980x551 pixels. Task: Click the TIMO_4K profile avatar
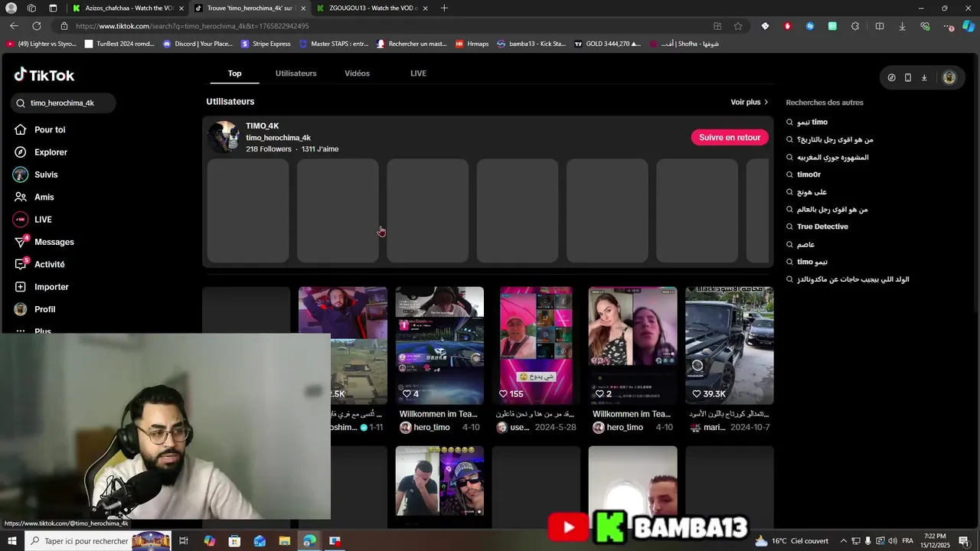tap(224, 137)
